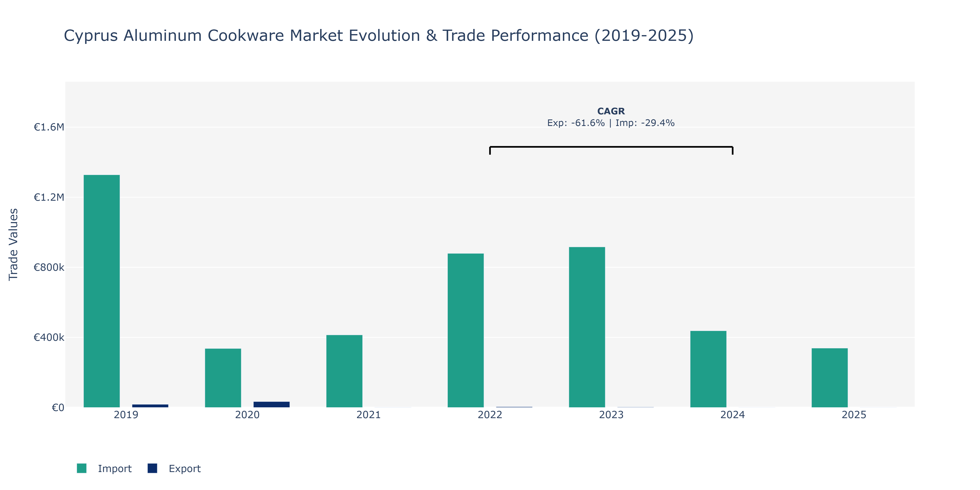This screenshot has height=490, width=980.
Task: Select the 2022 Import bar
Action: click(x=466, y=330)
